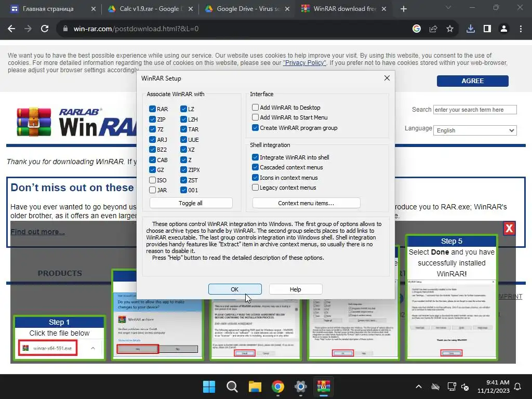Show hidden tray icons chevron
532x399 pixels.
click(419, 387)
